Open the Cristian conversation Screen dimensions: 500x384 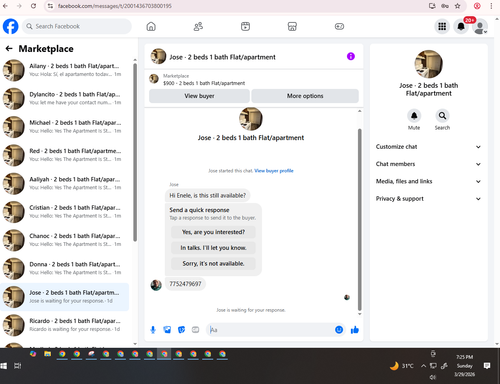[x=65, y=212]
